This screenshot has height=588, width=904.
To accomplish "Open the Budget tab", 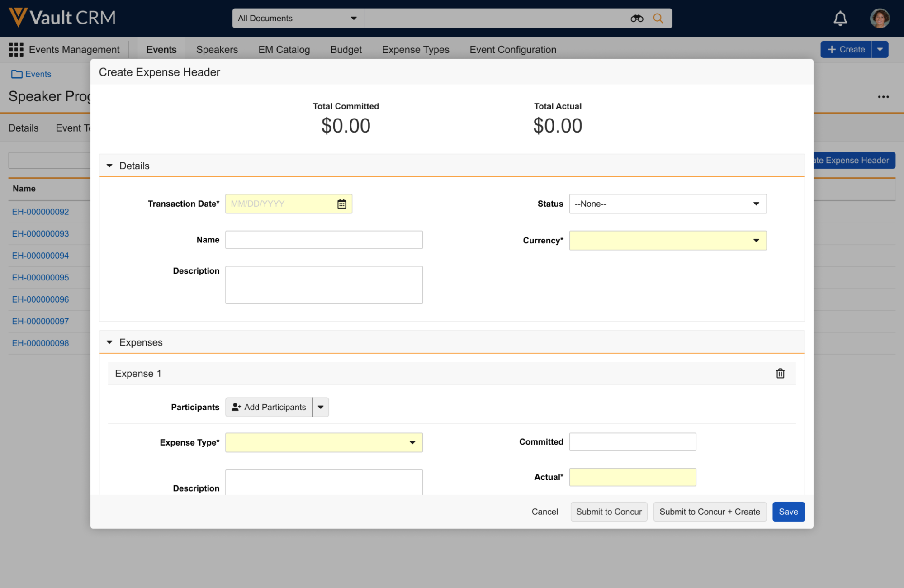I will pyautogui.click(x=346, y=50).
